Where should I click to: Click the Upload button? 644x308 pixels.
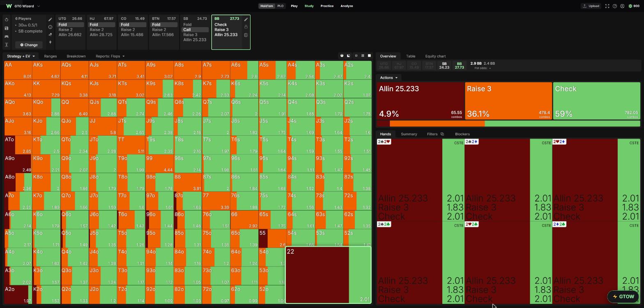(x=591, y=6)
